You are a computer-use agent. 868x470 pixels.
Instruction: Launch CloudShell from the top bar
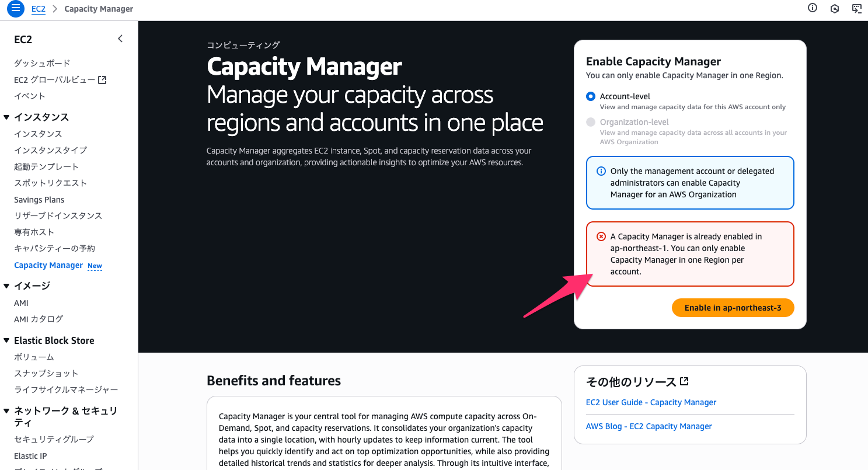click(x=856, y=8)
